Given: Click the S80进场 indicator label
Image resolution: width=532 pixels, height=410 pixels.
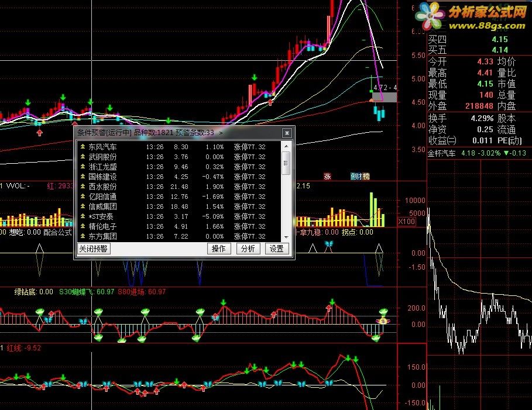Looking at the screenshot, I should 142,292.
